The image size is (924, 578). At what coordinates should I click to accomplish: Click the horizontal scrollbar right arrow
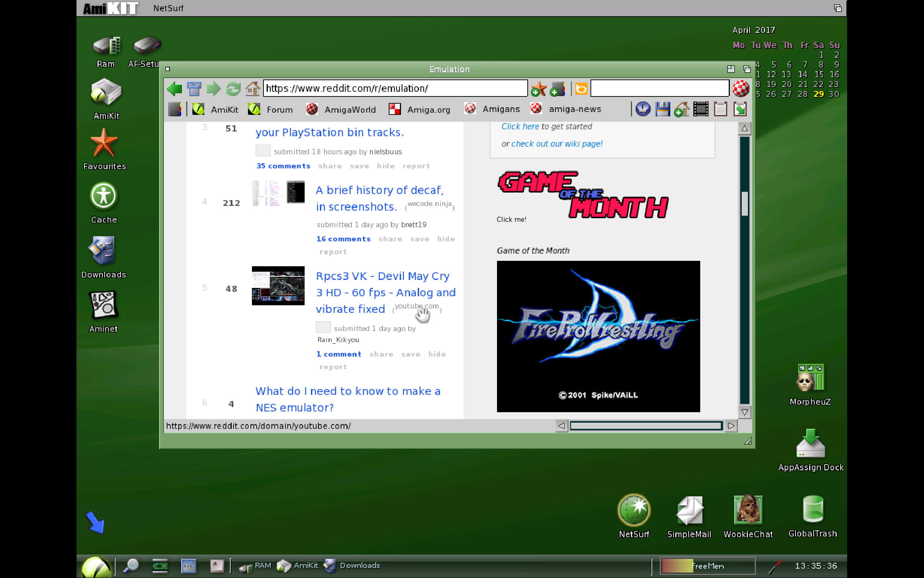[x=731, y=426]
